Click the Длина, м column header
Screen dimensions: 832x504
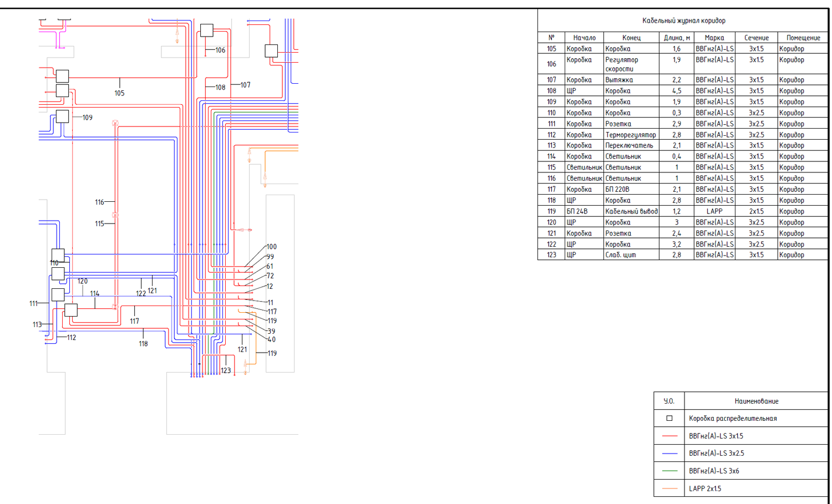(677, 38)
